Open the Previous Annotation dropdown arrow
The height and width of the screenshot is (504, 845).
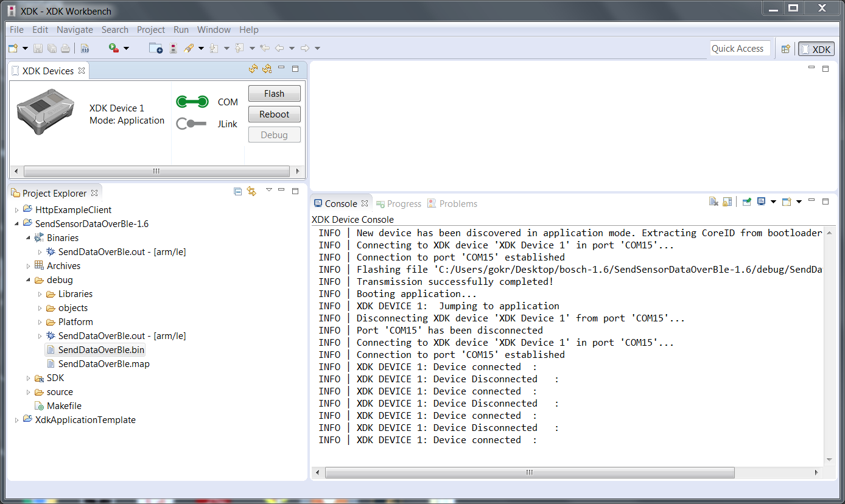(252, 48)
